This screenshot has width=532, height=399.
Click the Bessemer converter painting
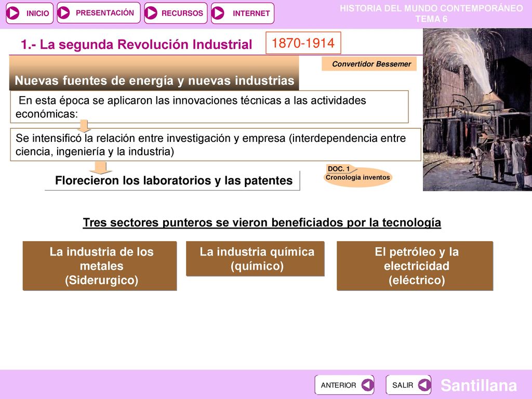[477, 110]
